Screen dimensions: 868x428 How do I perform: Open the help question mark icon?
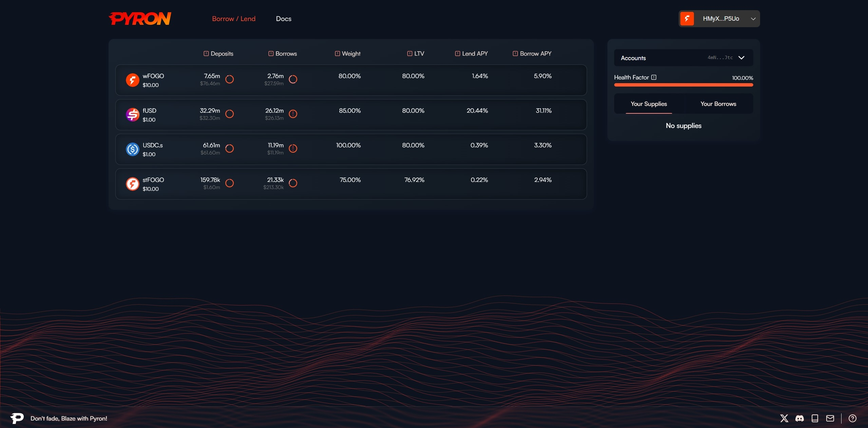[852, 418]
